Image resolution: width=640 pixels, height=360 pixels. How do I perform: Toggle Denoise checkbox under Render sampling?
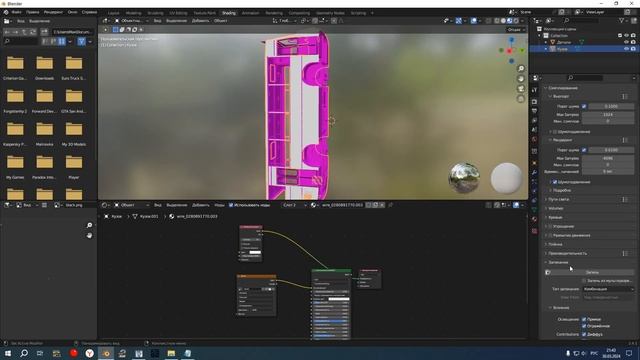pyautogui.click(x=555, y=182)
